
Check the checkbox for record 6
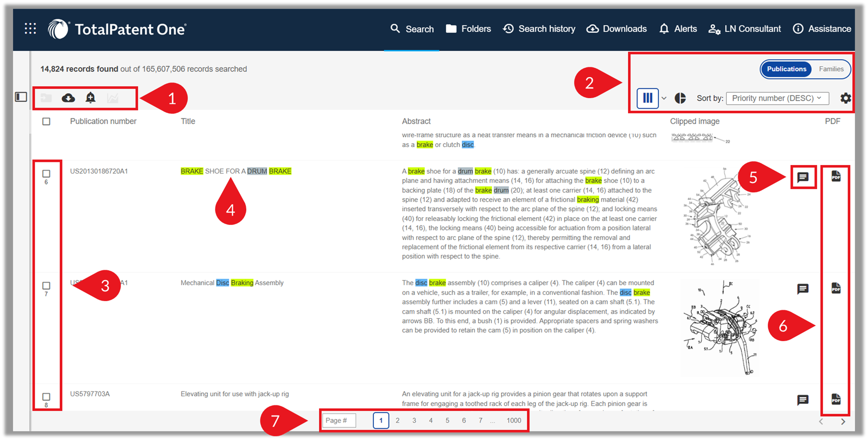pos(46,173)
